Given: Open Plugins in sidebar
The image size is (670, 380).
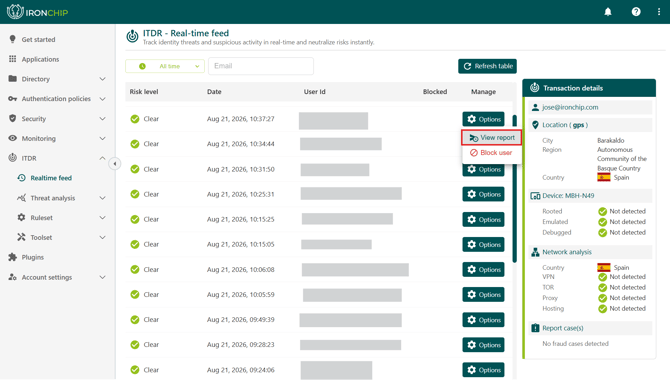Looking at the screenshot, I should [33, 257].
